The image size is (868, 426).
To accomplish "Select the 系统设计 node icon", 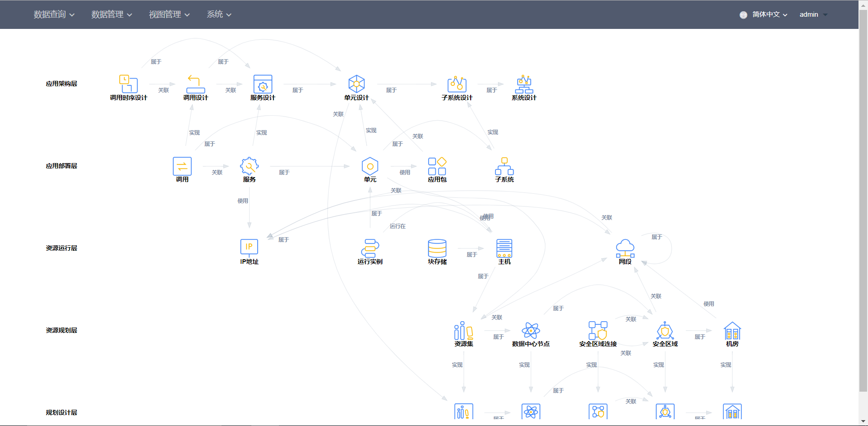I will [524, 84].
